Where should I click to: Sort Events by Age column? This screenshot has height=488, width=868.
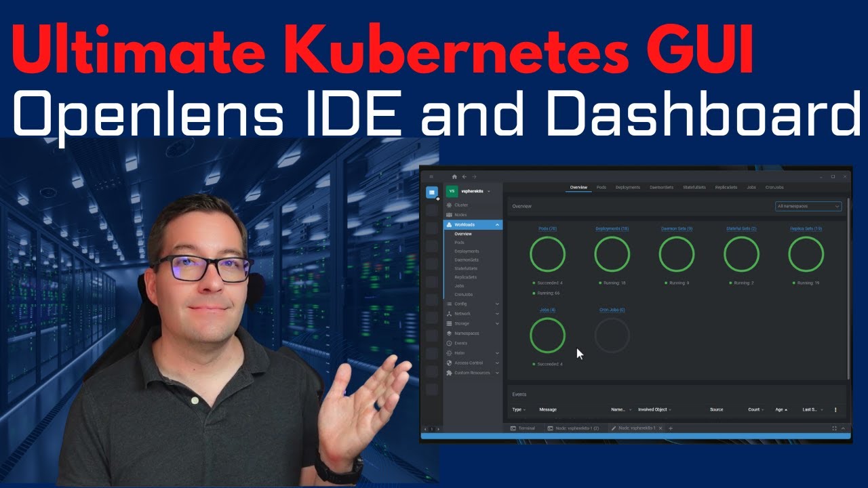coord(781,409)
